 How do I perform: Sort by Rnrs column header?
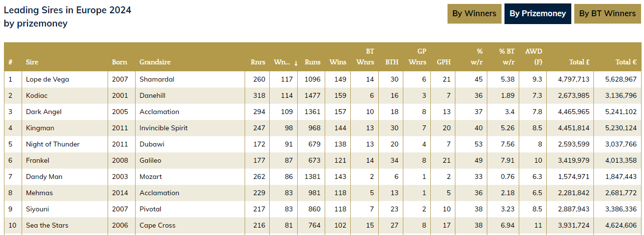click(x=258, y=62)
